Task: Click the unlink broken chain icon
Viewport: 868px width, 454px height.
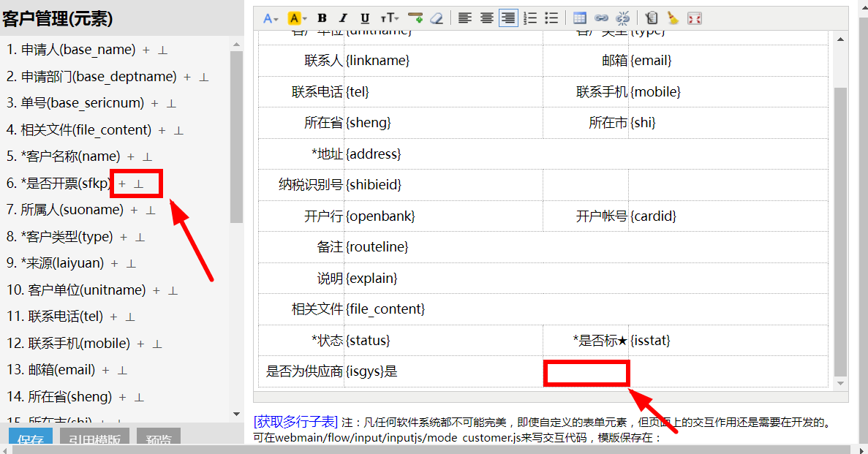Action: click(x=623, y=18)
